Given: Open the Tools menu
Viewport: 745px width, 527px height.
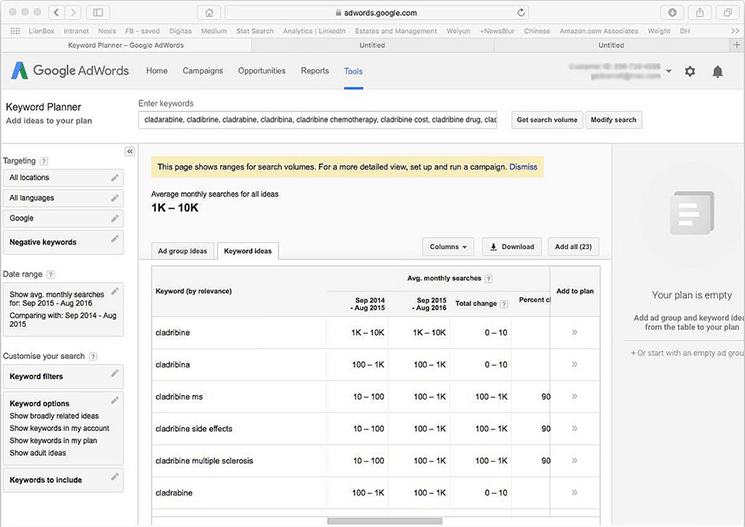Looking at the screenshot, I should tap(353, 71).
